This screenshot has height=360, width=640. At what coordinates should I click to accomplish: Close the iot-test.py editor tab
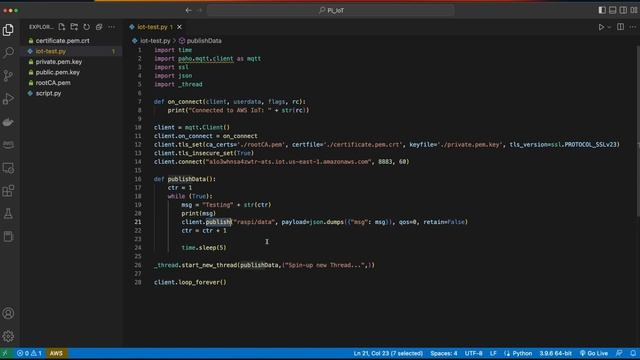179,27
